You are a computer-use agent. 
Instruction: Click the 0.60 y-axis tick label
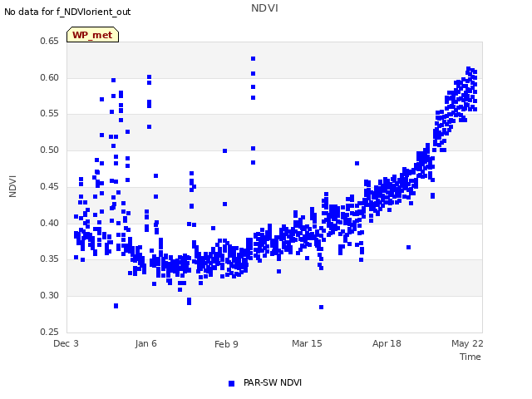(x=49, y=77)
